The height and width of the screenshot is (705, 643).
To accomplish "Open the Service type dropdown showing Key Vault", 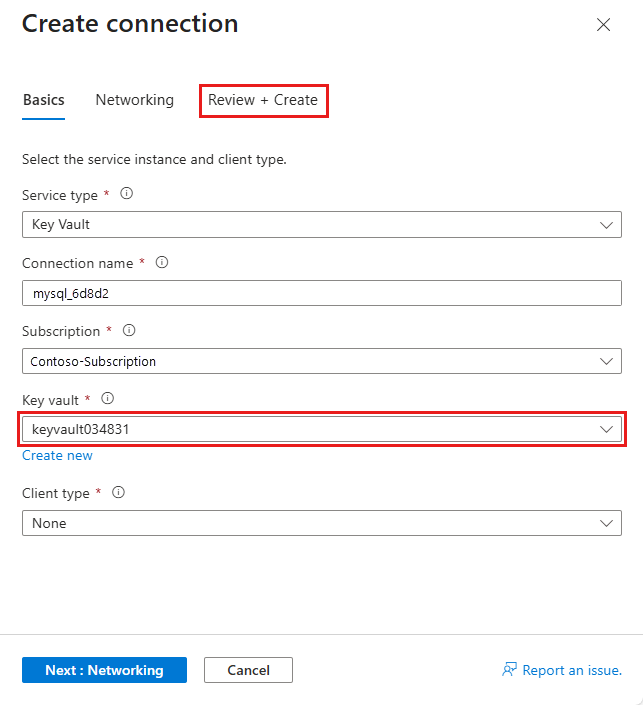I will click(x=322, y=224).
